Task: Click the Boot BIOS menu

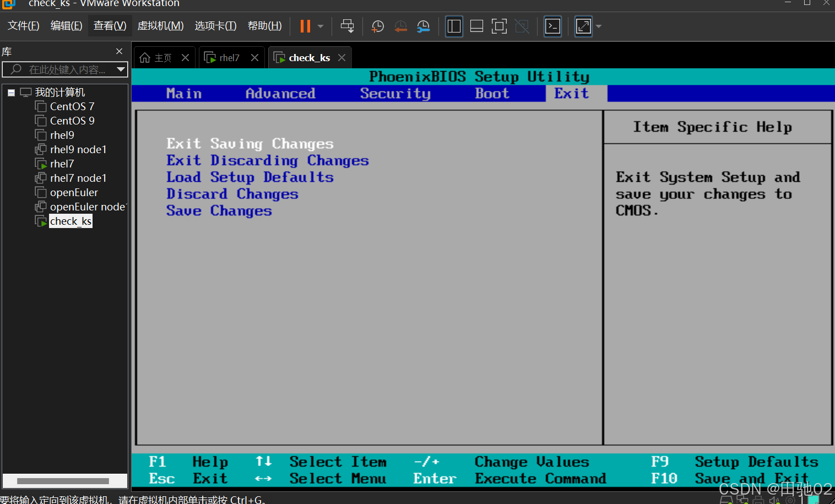Action: 492,94
